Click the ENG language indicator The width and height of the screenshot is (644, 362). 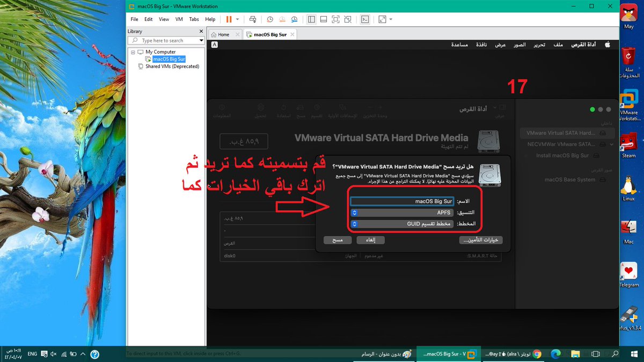coord(33,354)
